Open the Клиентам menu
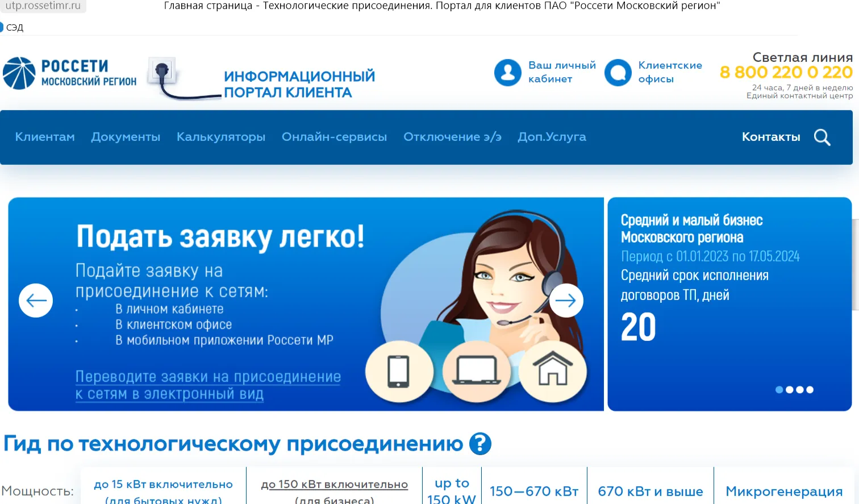Screen dimensions: 859x504 click(x=45, y=137)
